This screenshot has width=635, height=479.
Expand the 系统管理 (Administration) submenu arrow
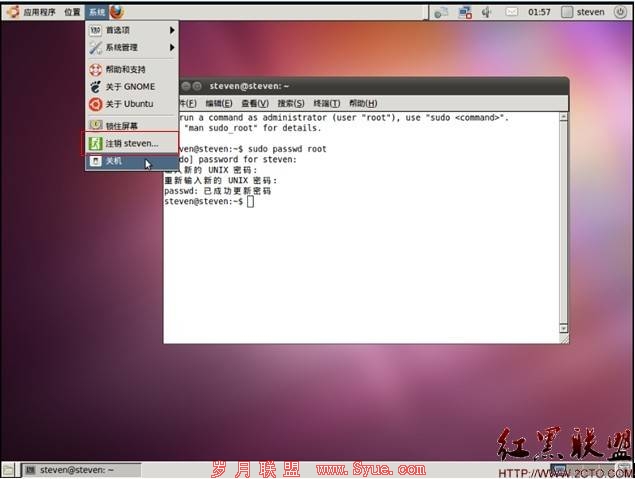172,48
